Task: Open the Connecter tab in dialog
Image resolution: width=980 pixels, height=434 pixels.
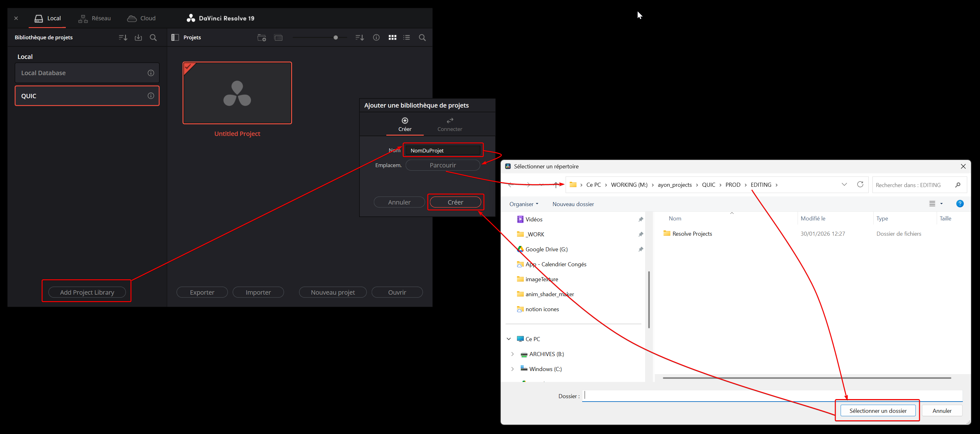Action: (450, 125)
